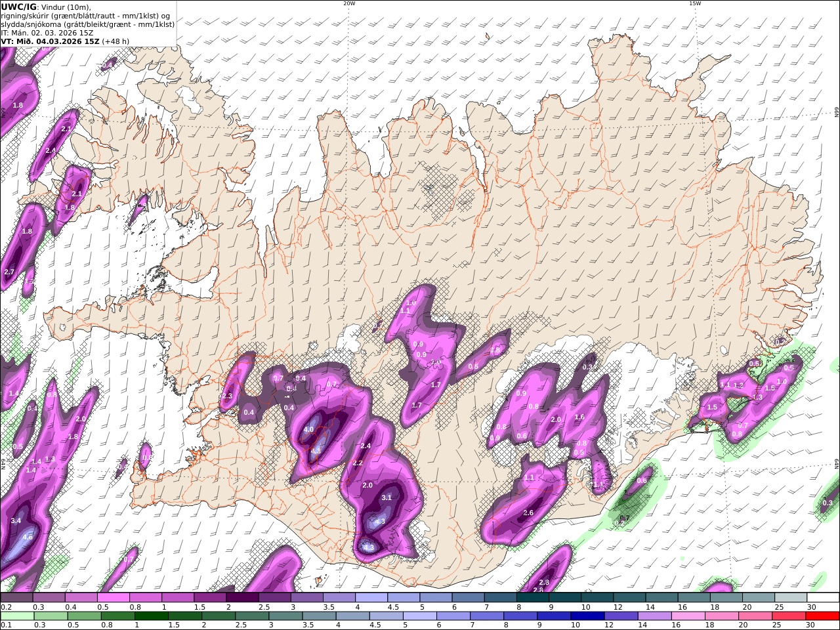Image resolution: width=840 pixels, height=630 pixels.
Task: Click the 'slydda/snjókoma' description line
Action: [87, 24]
